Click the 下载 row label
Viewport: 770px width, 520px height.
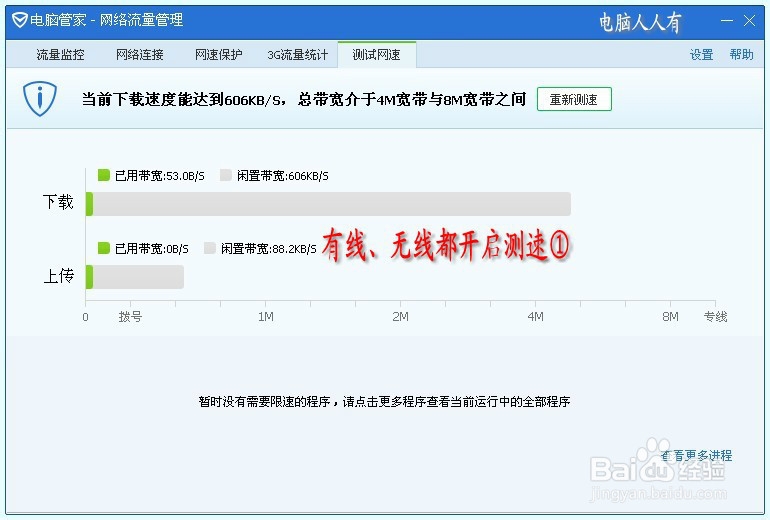[x=58, y=202]
